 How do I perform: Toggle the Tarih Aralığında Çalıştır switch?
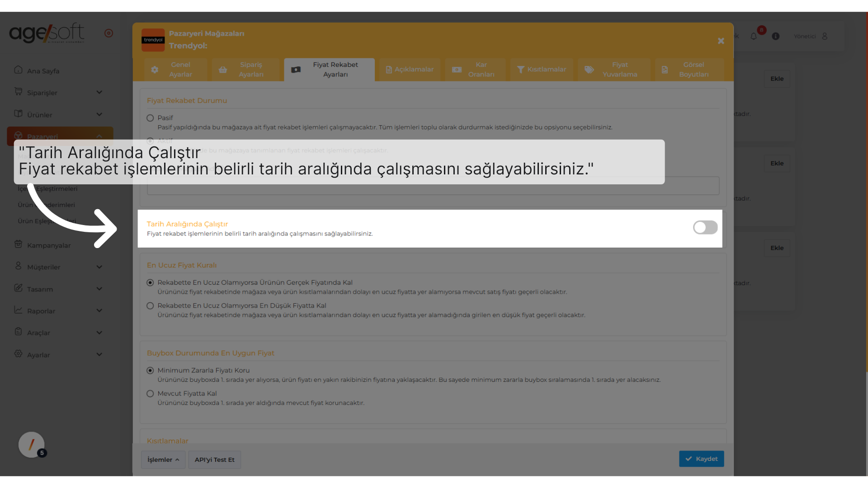click(705, 227)
